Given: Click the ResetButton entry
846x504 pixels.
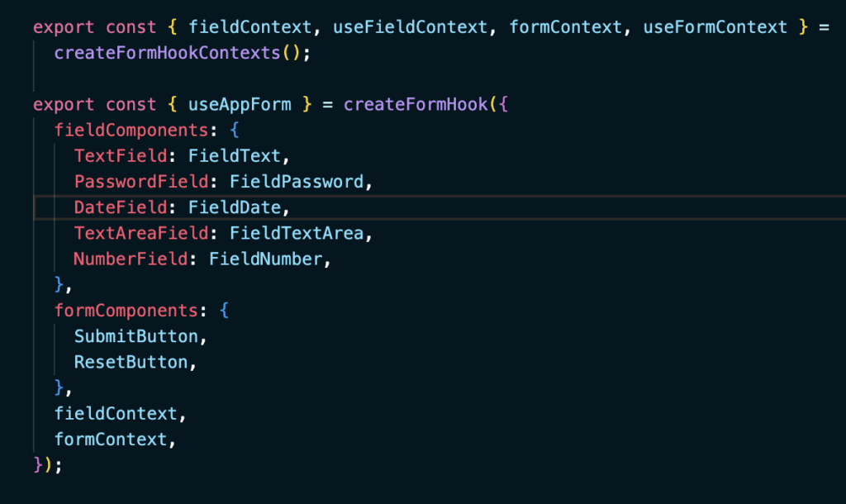Looking at the screenshot, I should (131, 362).
